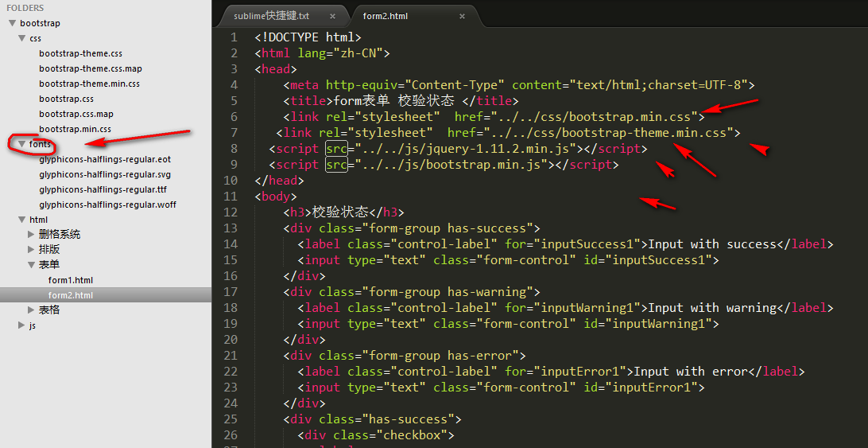
Task: Click the charset=UTF-8 meta content text
Action: click(x=694, y=85)
